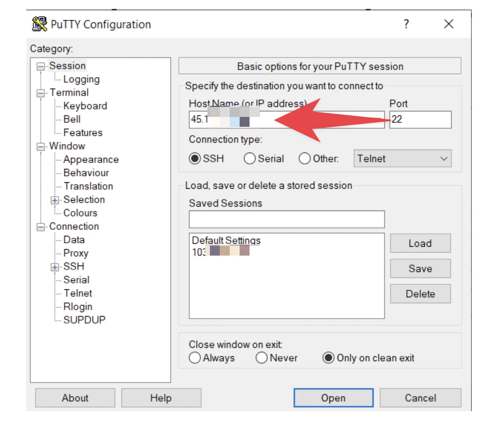This screenshot has height=427, width=504.
Task: Click the PuTTY application icon in title bar
Action: 39,24
